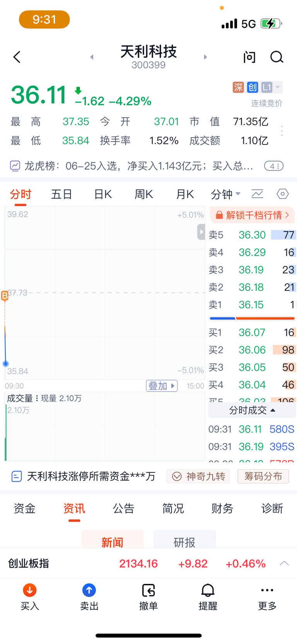
Task: Switch to 月K chart tab
Action: pyautogui.click(x=185, y=194)
